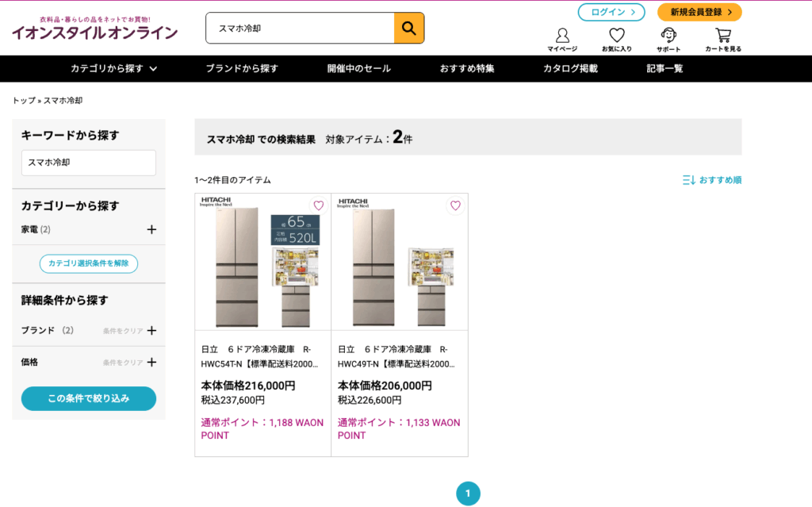The height and width of the screenshot is (507, 812).
Task: Open the おすすめ順 sort dropdown
Action: [x=712, y=180]
